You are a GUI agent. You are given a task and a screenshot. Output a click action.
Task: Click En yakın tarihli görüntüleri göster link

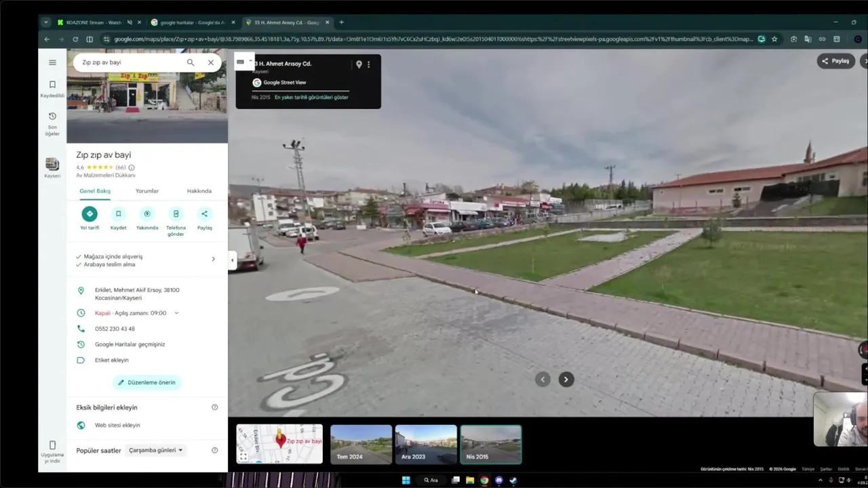coord(311,98)
